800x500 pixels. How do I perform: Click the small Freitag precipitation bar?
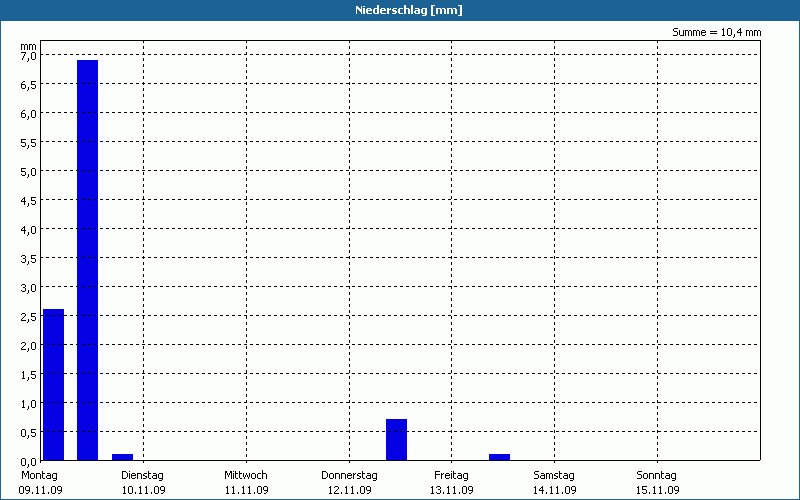pos(499,457)
